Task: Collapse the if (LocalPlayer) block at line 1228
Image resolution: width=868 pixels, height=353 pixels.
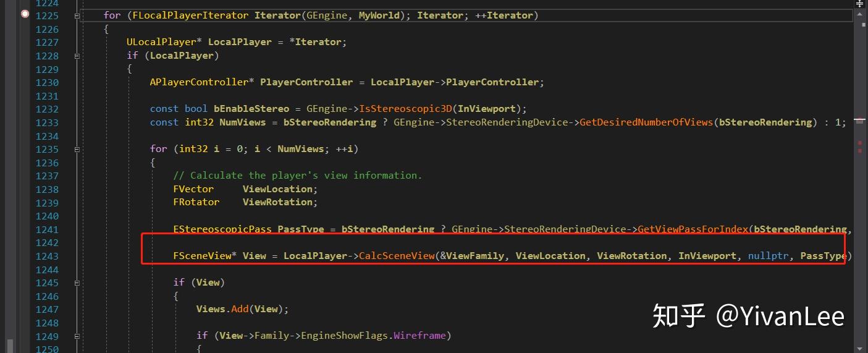Action: pyautogui.click(x=77, y=56)
